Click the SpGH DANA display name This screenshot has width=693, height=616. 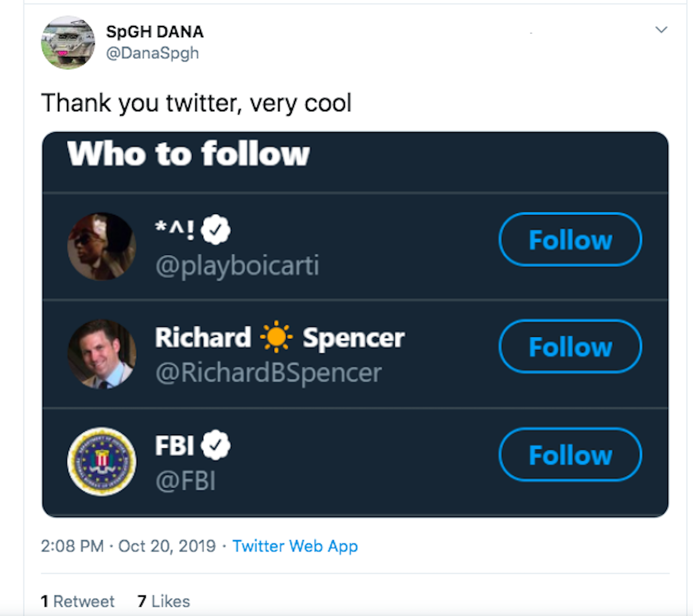coord(155,32)
